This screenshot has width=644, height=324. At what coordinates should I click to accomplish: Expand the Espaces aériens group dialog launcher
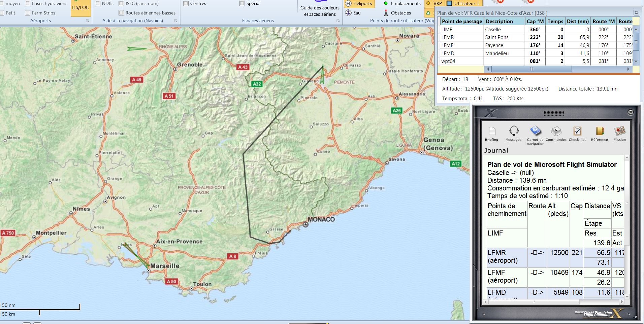[x=338, y=21]
